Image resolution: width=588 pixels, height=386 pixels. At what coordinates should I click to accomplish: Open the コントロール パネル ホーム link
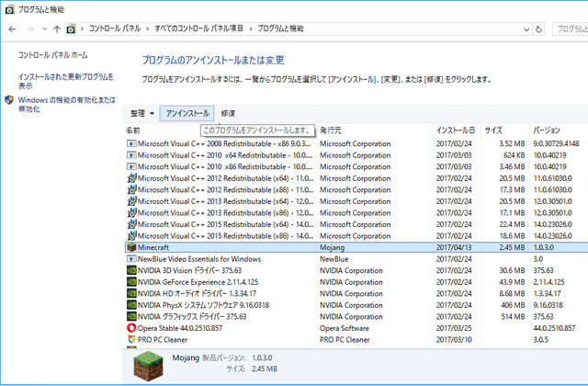click(x=53, y=55)
